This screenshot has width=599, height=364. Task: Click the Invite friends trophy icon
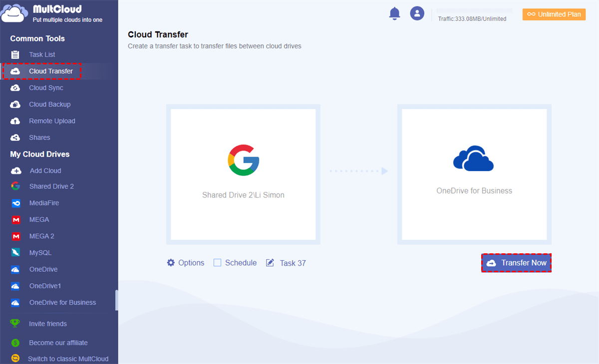(15, 323)
